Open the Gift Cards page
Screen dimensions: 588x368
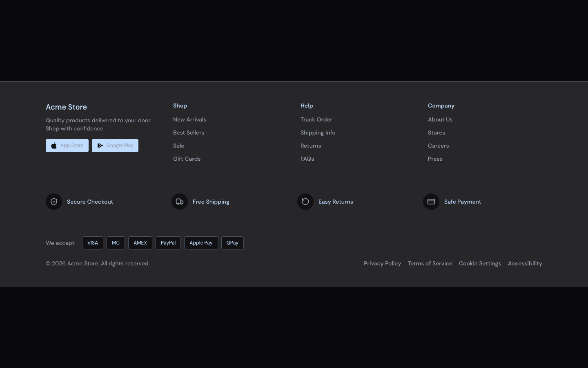point(187,159)
